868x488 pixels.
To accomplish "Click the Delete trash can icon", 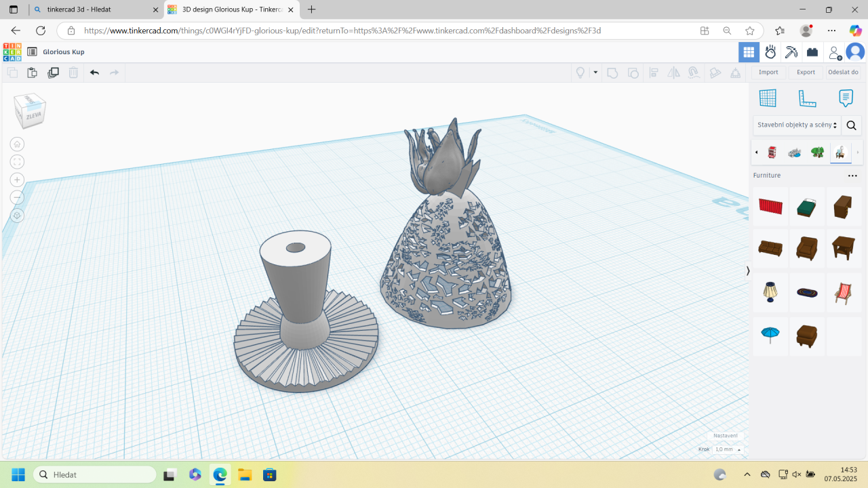I will pos(73,73).
